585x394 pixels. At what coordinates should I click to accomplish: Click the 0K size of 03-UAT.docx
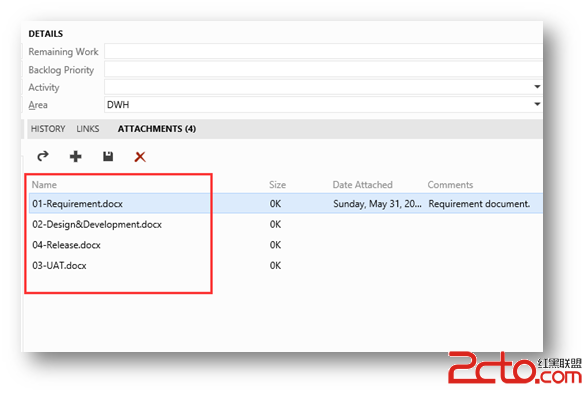(275, 265)
